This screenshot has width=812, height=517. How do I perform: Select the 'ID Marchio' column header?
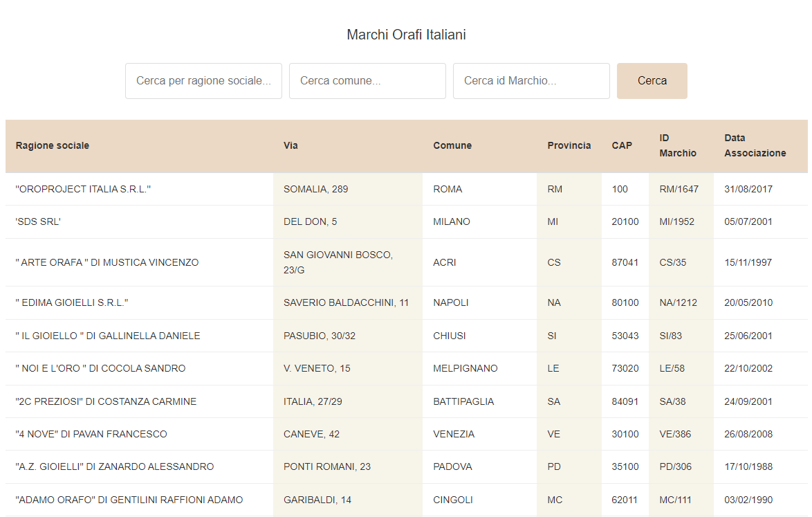[x=677, y=145]
